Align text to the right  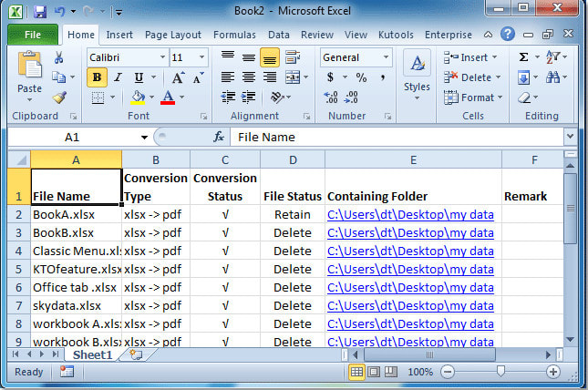[269, 77]
